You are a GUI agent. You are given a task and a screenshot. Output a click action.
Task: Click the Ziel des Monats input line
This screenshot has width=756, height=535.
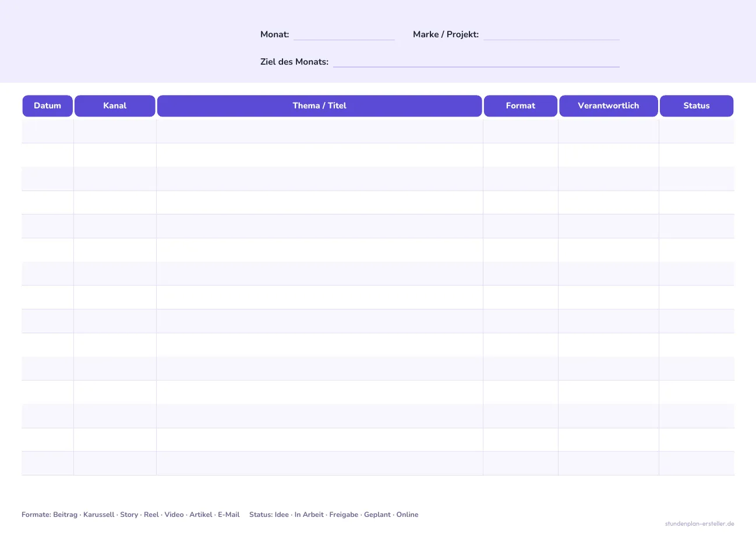[476, 66]
